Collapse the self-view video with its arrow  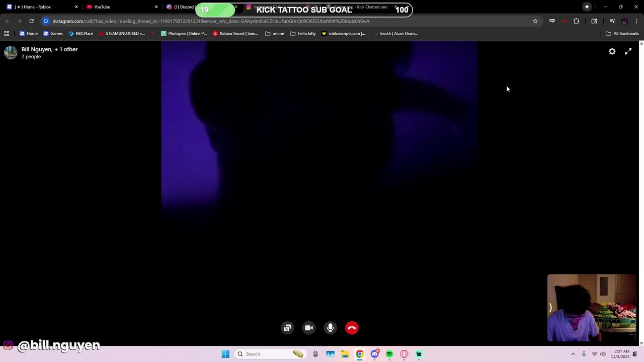click(550, 308)
